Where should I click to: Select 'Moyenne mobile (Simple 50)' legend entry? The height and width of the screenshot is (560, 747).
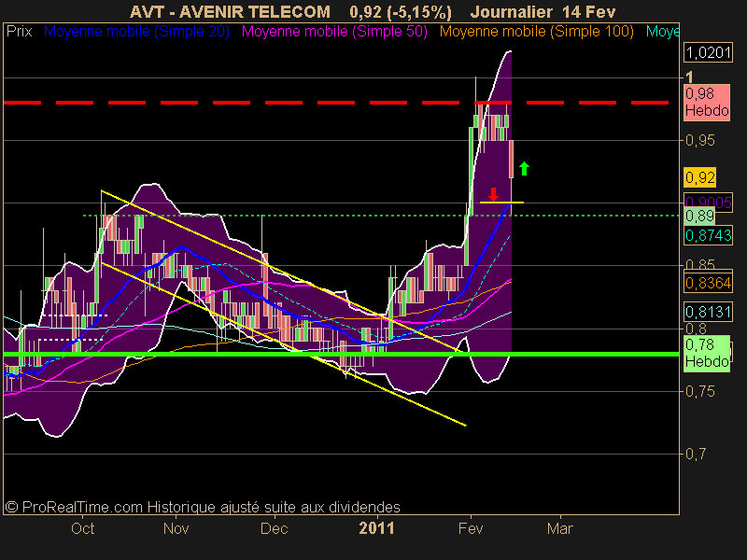[x=334, y=32]
